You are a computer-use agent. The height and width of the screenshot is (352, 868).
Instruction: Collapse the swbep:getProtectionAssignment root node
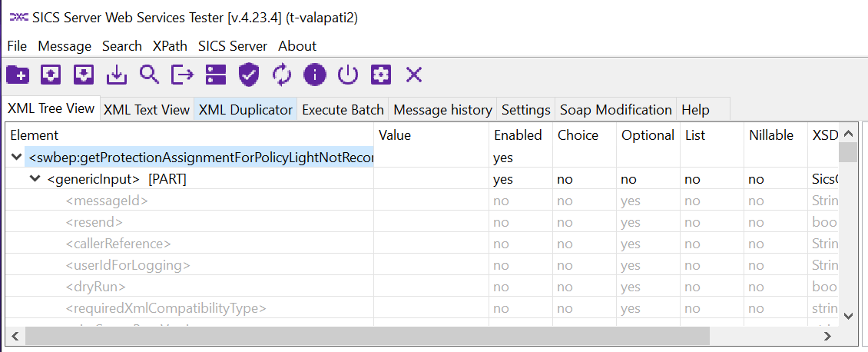pyautogui.click(x=17, y=158)
